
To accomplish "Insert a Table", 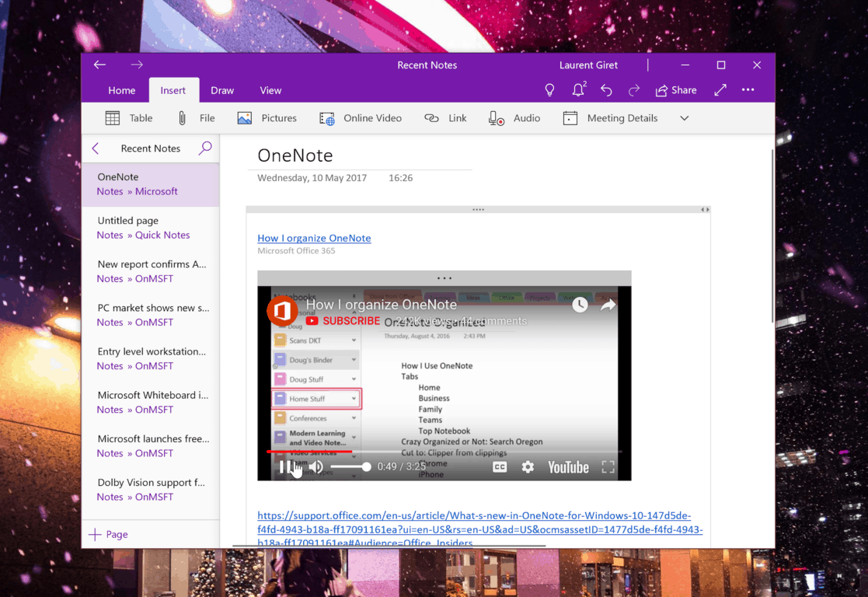I will (x=128, y=118).
